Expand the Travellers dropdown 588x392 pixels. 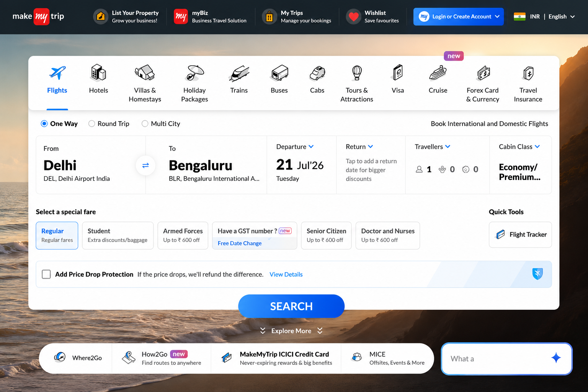(433, 147)
